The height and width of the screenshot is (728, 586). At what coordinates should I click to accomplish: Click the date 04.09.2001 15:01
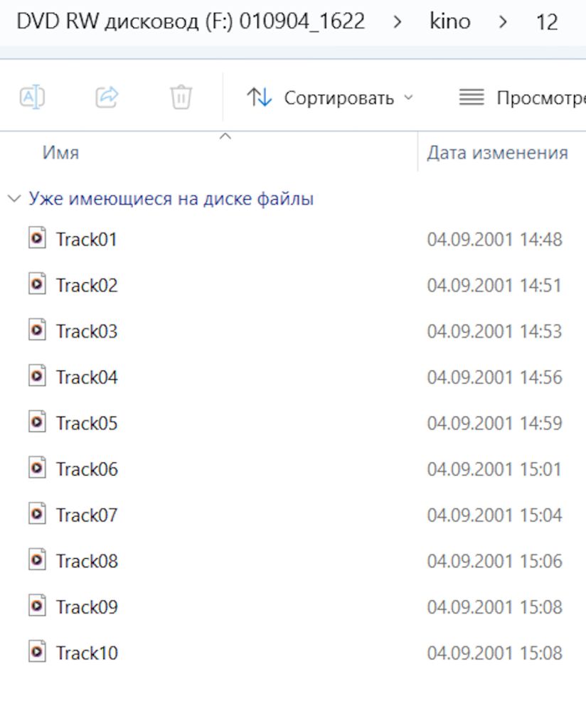(x=494, y=469)
